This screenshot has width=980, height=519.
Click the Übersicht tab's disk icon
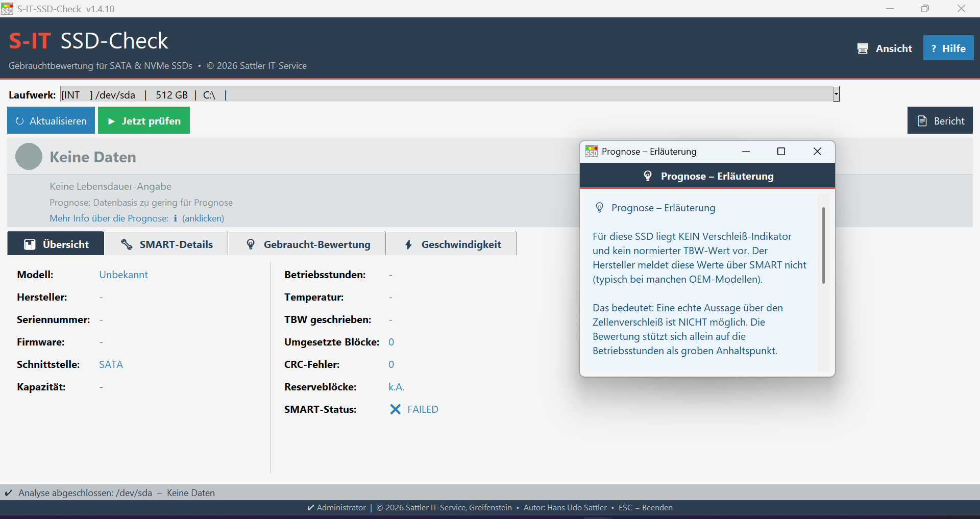pyautogui.click(x=30, y=244)
